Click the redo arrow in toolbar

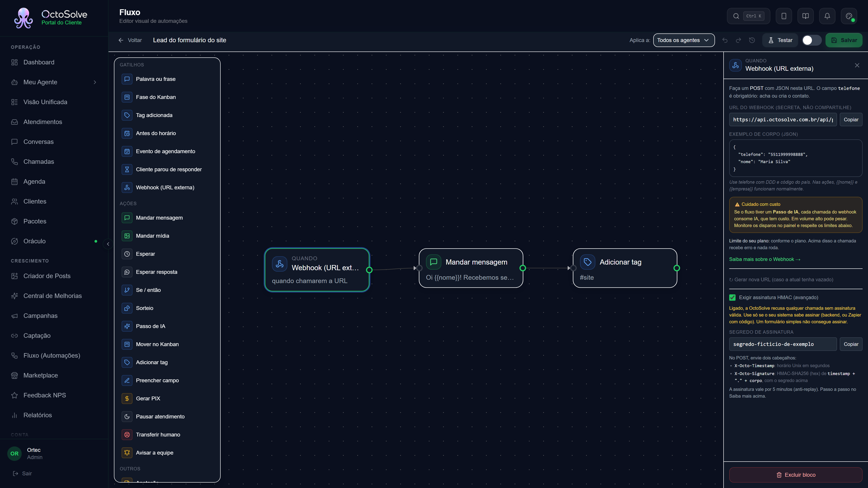(738, 40)
